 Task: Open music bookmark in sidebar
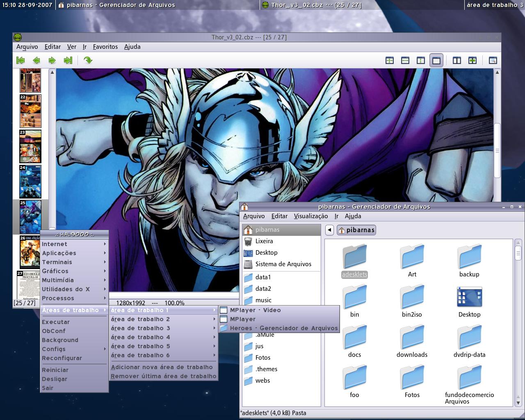pos(281,300)
